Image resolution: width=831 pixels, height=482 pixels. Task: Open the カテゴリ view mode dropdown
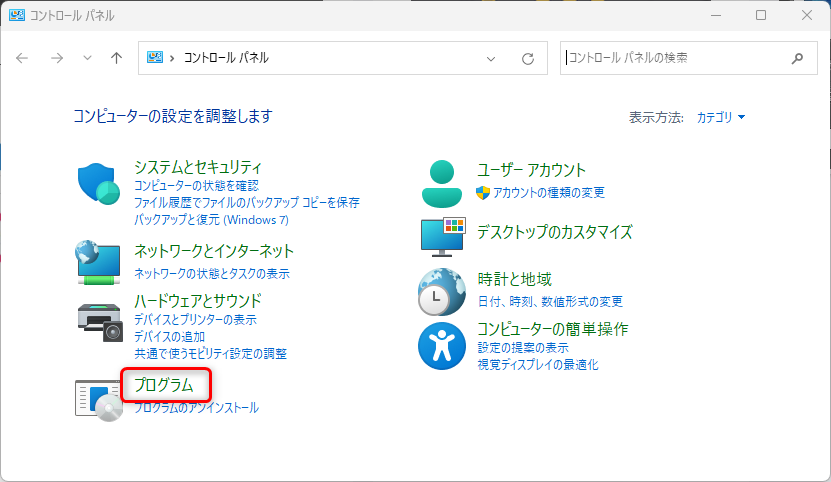click(720, 117)
